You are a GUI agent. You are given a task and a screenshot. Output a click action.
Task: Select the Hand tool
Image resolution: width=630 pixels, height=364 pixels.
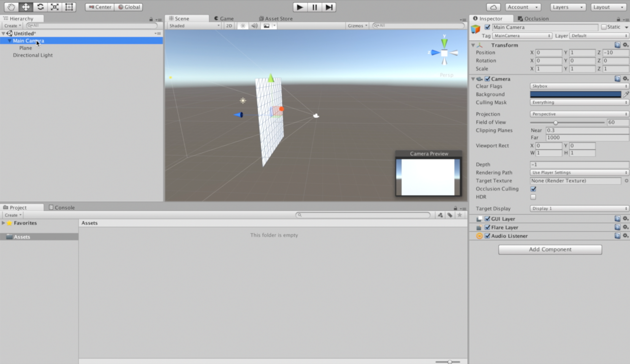click(x=11, y=7)
